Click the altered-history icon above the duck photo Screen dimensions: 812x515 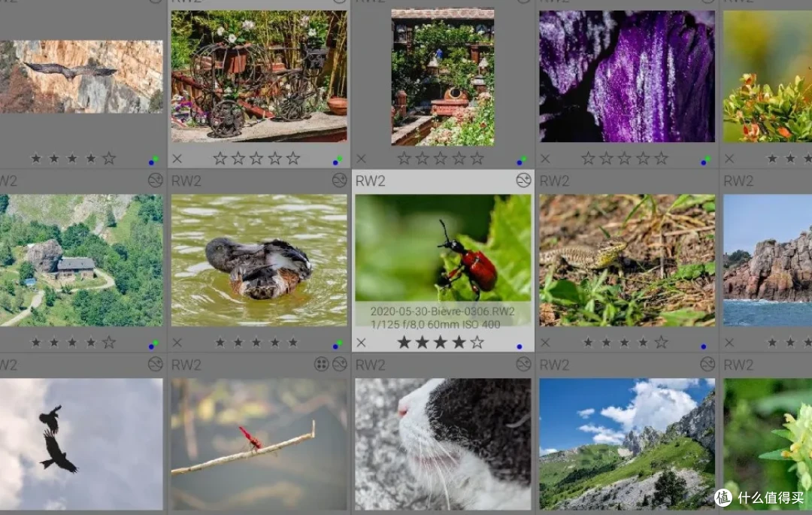point(339,180)
